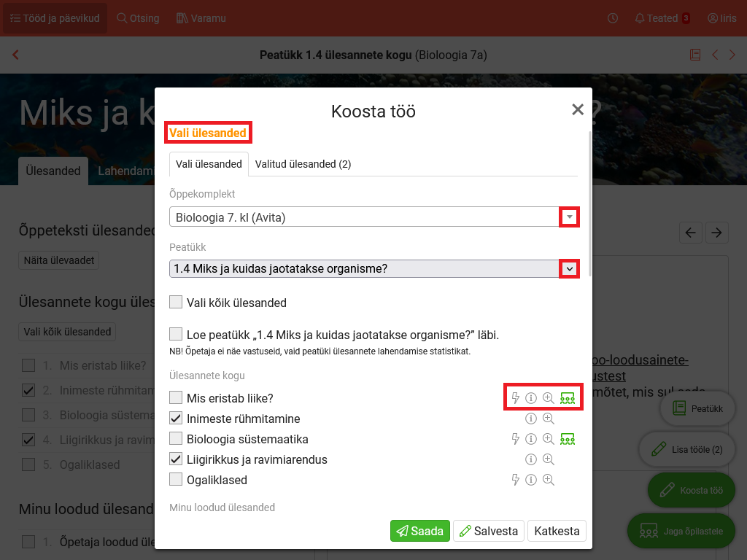The width and height of the screenshot is (747, 560).
Task: Enable Vali kõik ülesanded checkbox in dialog
Action: (176, 302)
